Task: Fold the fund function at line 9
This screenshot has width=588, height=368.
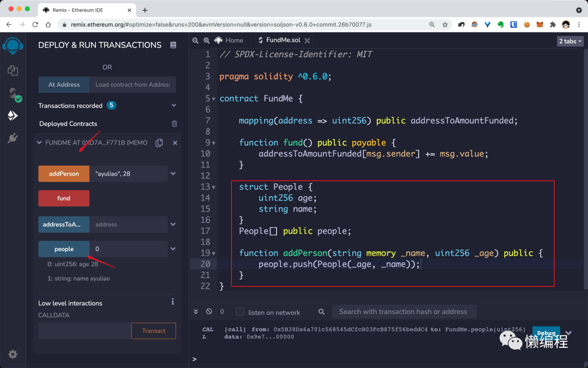Action: click(x=214, y=143)
